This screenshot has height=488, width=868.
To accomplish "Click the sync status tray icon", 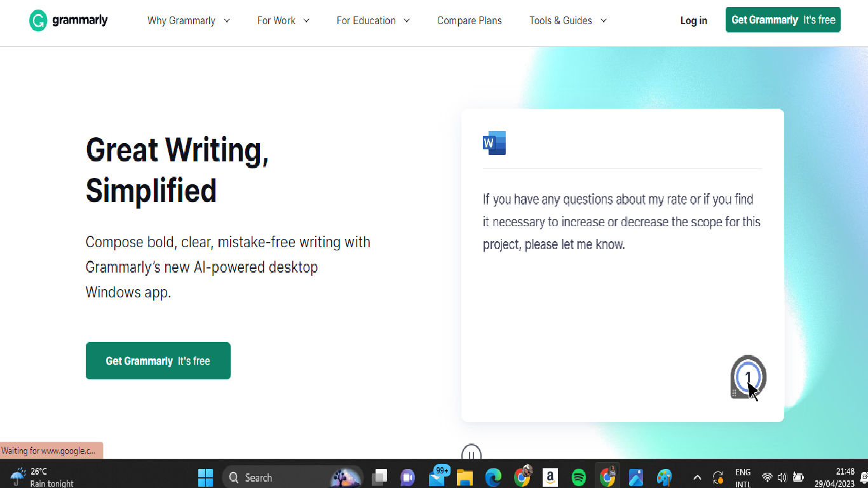I will (x=718, y=477).
